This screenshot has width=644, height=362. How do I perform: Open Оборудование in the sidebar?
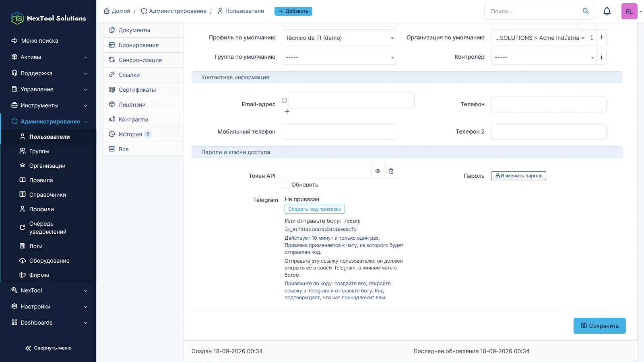coord(48,261)
